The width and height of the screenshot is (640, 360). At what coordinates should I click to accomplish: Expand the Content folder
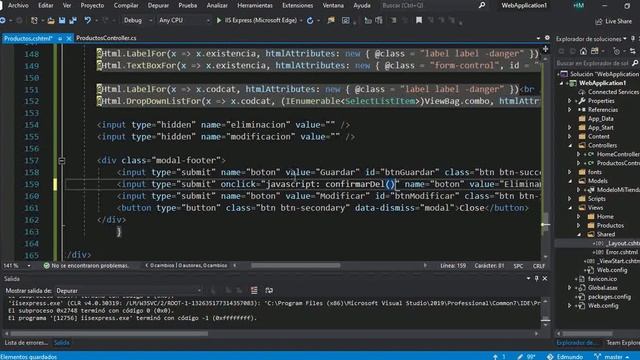point(570,136)
